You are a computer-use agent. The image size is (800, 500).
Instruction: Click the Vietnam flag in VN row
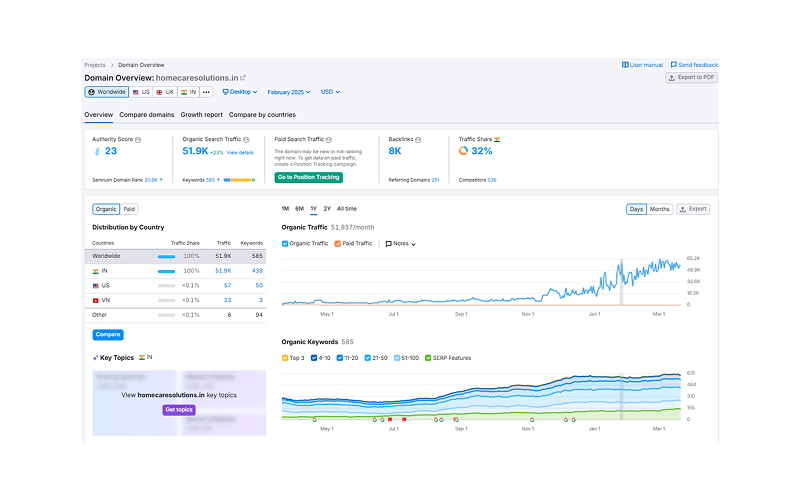click(95, 301)
